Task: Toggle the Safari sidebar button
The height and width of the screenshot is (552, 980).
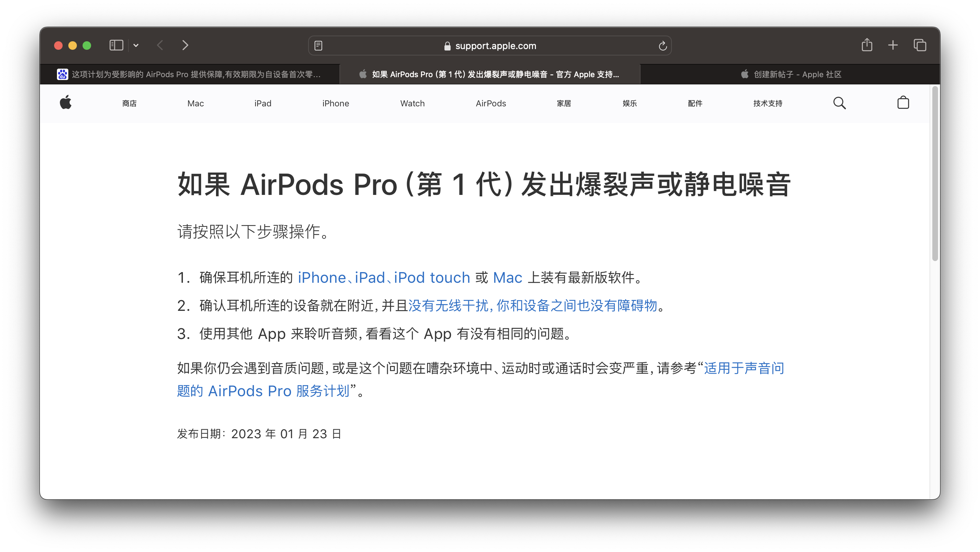Action: coord(116,45)
